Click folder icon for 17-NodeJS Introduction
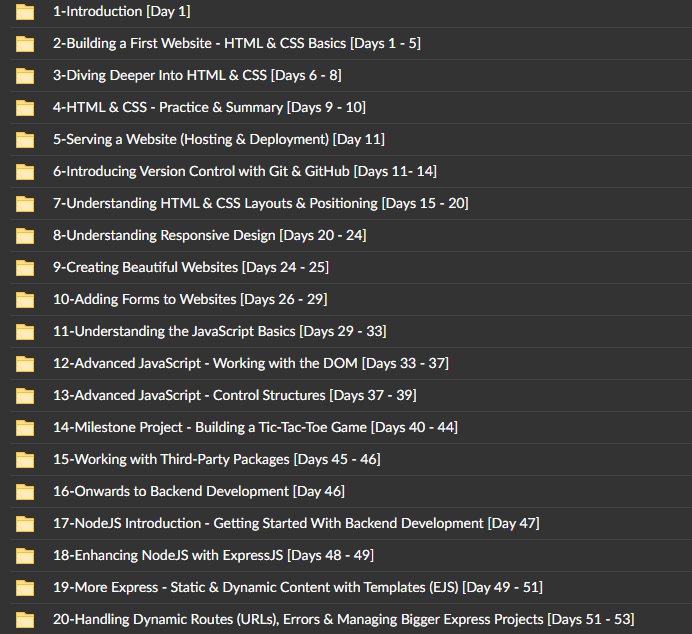Viewport: 692px width, 634px height. (25, 524)
